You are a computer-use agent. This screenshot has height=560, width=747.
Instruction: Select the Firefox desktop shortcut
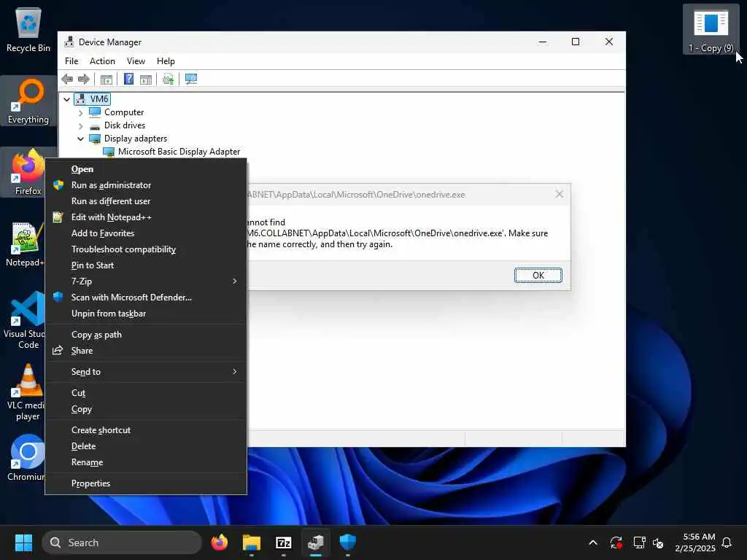click(x=23, y=172)
